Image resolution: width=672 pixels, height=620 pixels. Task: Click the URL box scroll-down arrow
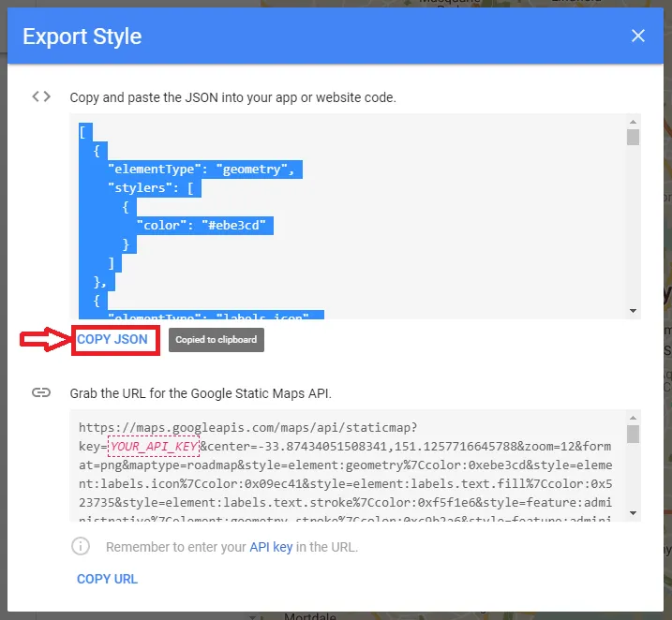pos(634,512)
